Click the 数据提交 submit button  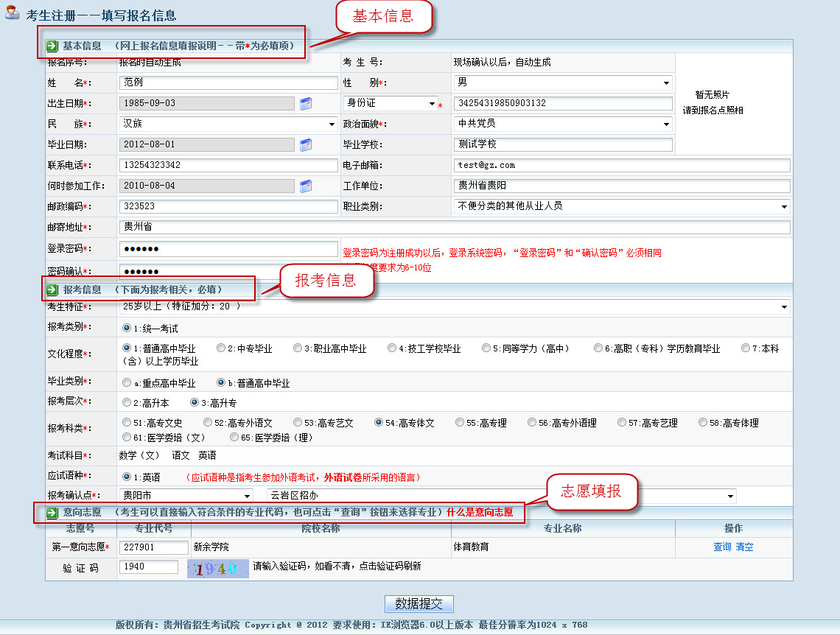(x=419, y=604)
